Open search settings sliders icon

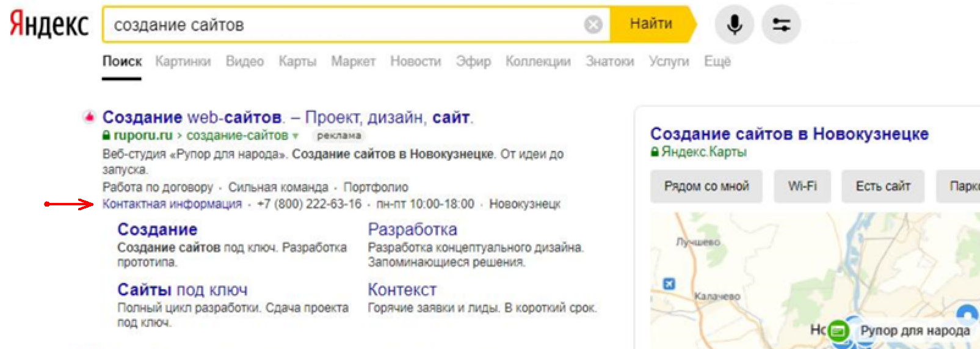(x=782, y=24)
